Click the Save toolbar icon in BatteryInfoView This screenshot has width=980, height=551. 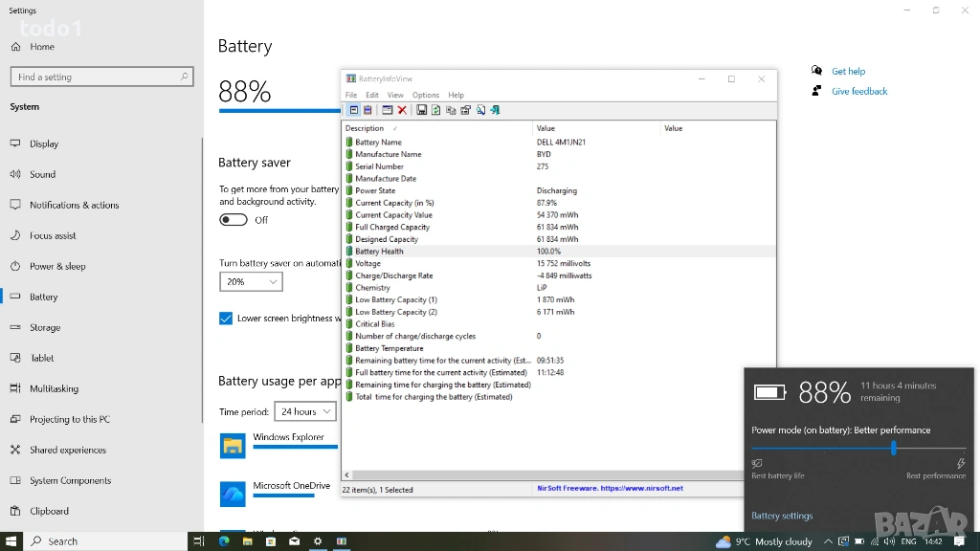pos(421,110)
